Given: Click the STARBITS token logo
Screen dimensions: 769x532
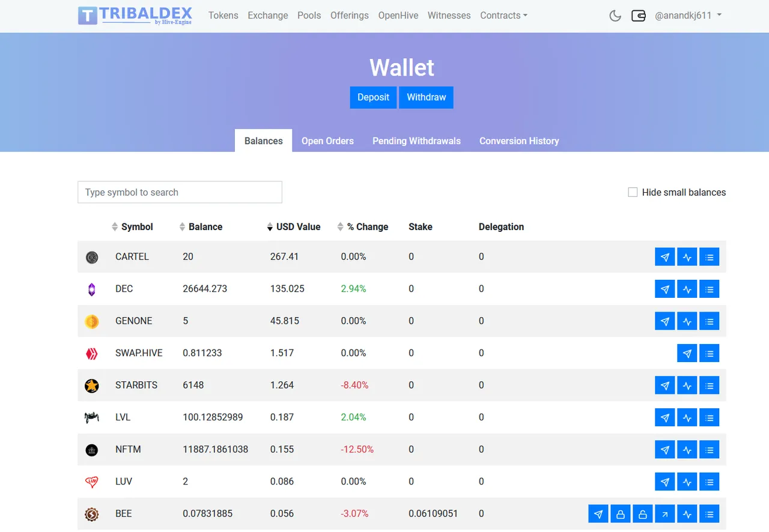Looking at the screenshot, I should (x=91, y=385).
